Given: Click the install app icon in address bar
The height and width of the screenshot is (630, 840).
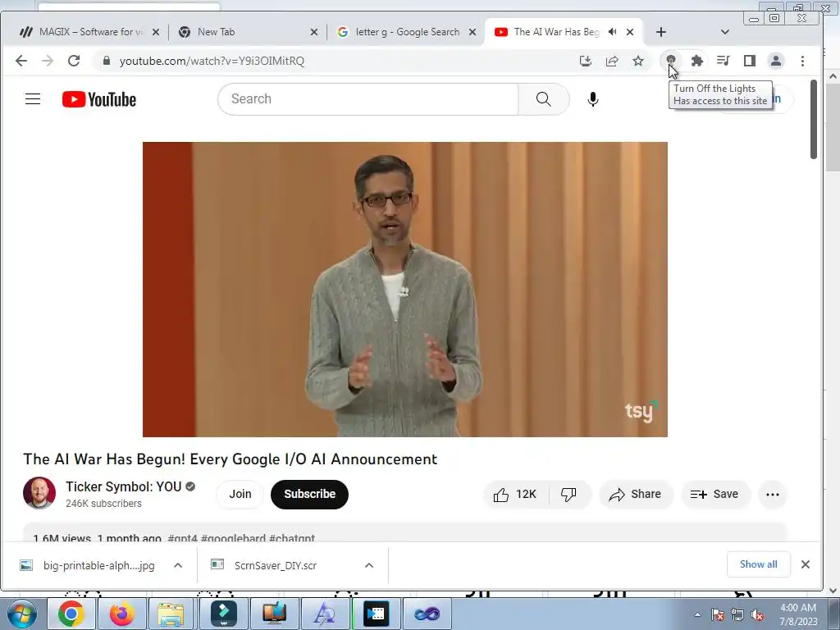Looking at the screenshot, I should (586, 61).
